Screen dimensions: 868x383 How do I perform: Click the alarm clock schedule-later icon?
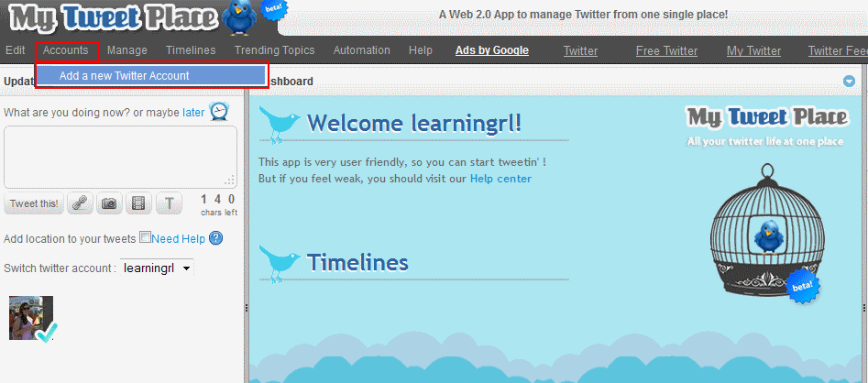click(219, 112)
